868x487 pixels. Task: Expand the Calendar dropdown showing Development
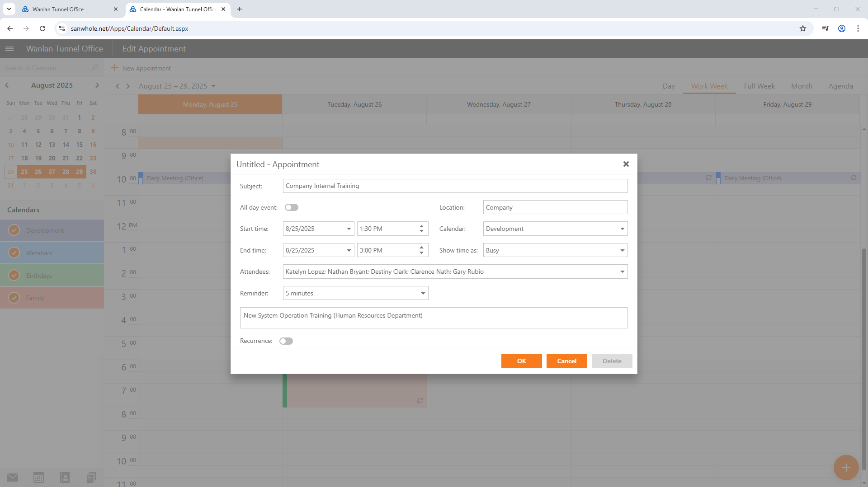(x=622, y=229)
